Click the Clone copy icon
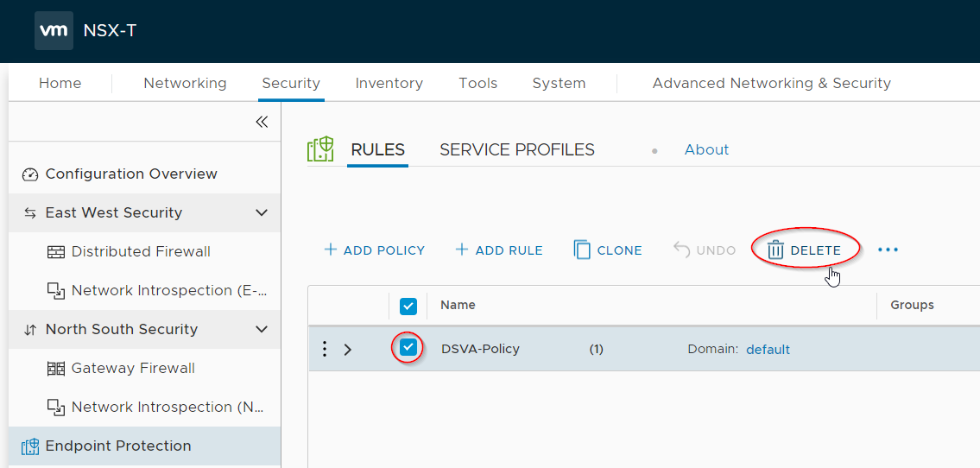Viewport: 980px width, 468px height. (582, 250)
